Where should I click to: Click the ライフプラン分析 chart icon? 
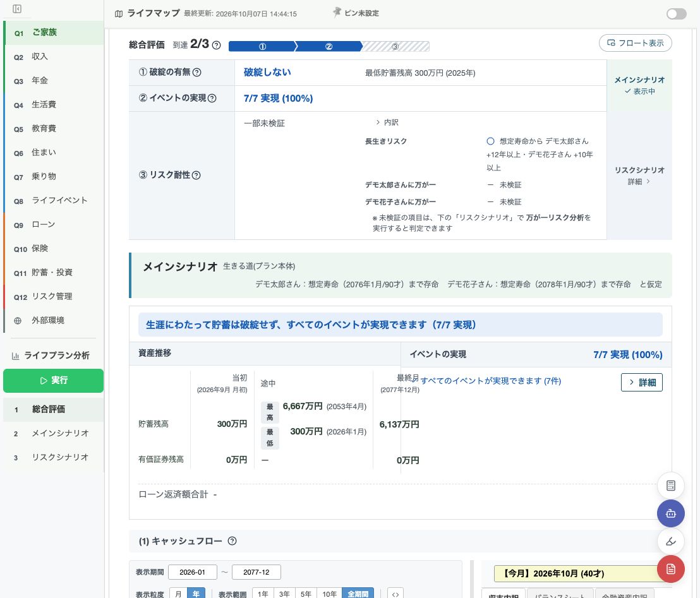15,356
